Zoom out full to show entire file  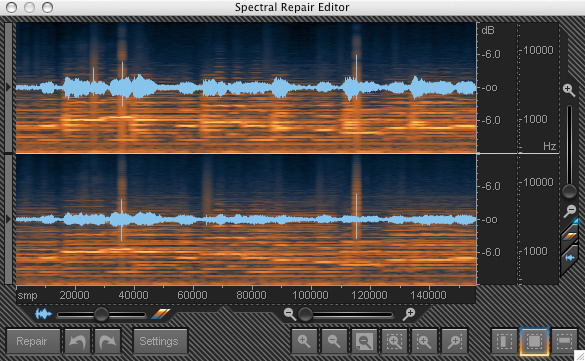click(x=364, y=341)
